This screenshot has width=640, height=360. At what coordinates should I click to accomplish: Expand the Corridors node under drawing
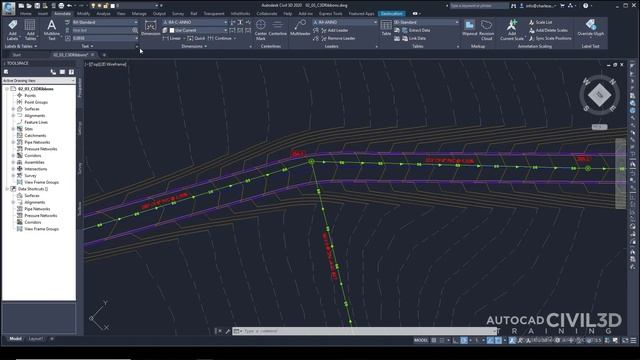coord(13,156)
